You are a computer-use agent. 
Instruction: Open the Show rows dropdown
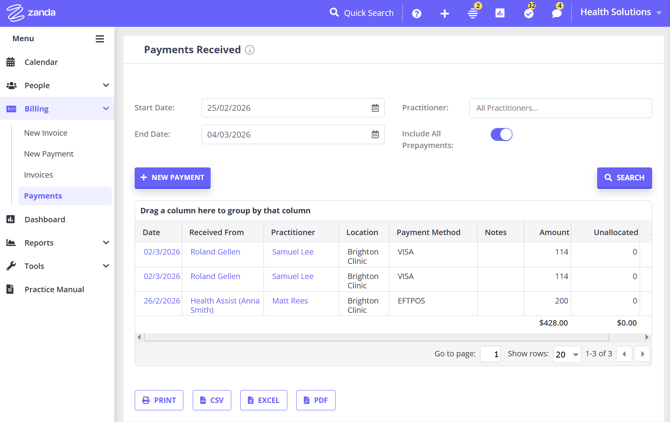pyautogui.click(x=567, y=354)
